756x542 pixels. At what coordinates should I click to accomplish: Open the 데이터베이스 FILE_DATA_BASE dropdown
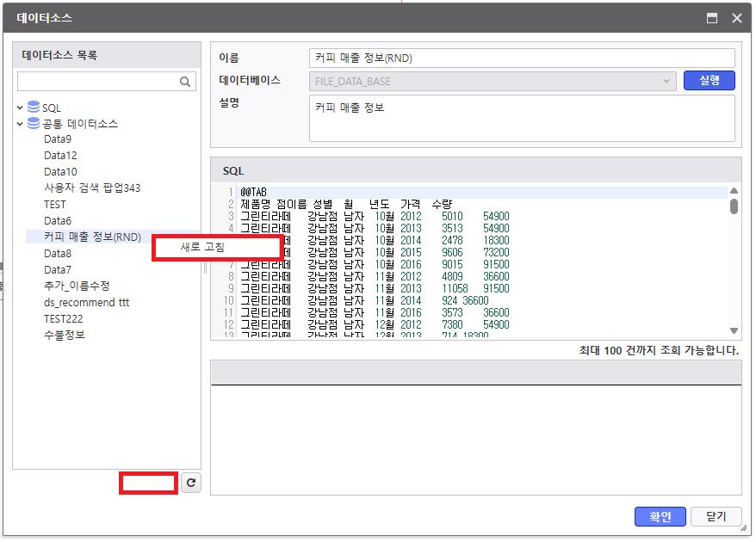point(666,81)
